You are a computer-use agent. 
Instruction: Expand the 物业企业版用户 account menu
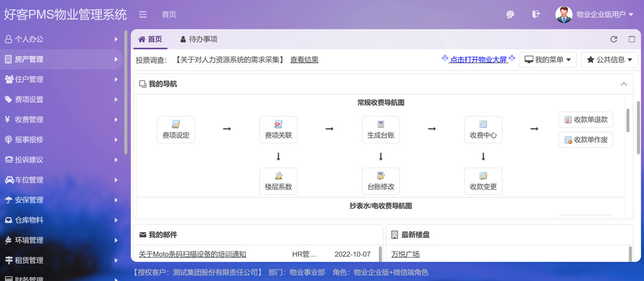click(x=595, y=14)
